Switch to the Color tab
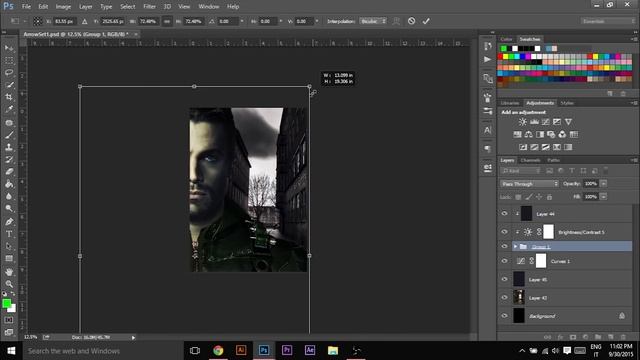This screenshot has width=640, height=360. tap(506, 39)
